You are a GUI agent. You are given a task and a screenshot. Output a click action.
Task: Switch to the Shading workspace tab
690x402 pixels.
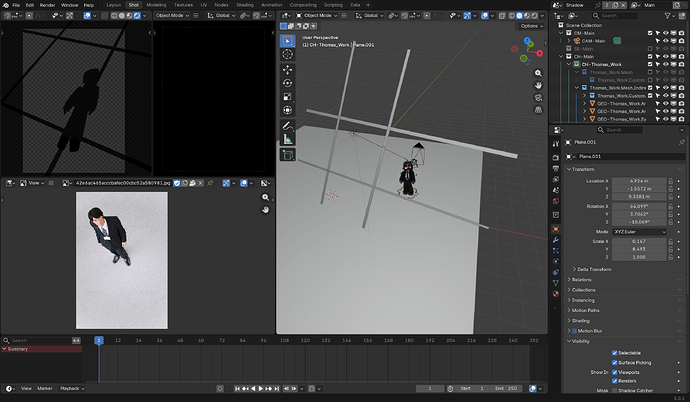245,5
